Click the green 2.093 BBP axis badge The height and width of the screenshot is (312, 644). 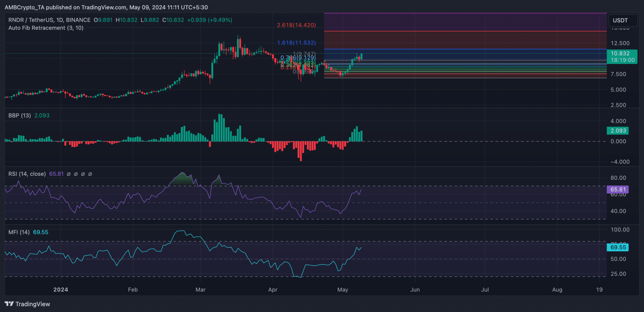pos(618,131)
